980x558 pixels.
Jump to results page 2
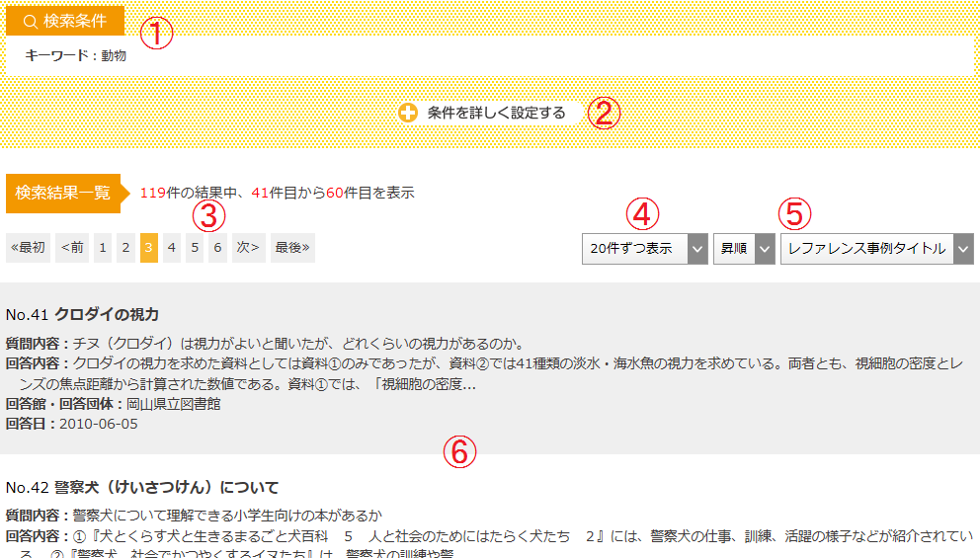125,248
